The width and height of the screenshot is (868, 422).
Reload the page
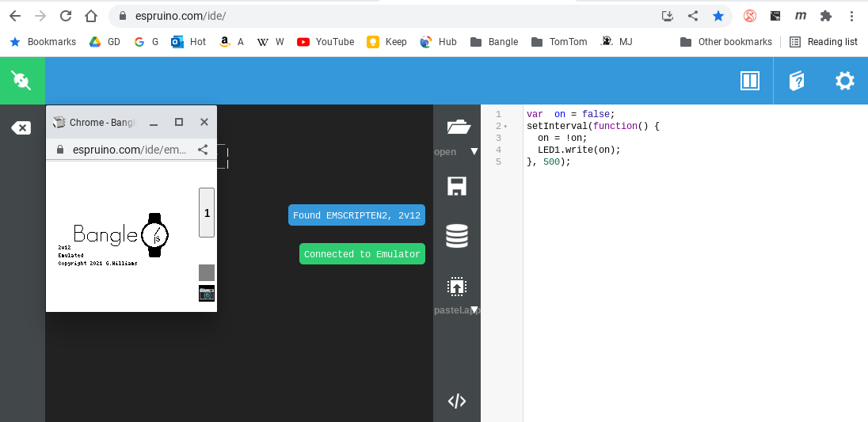[66, 16]
